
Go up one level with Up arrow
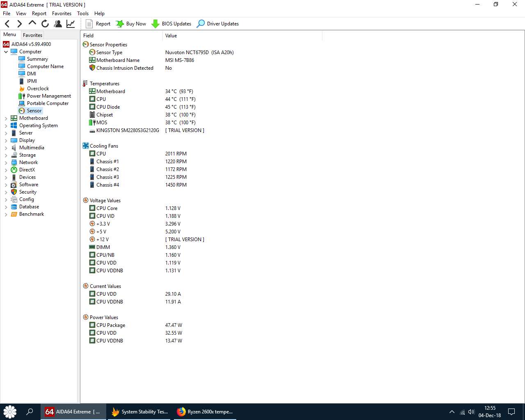32,23
